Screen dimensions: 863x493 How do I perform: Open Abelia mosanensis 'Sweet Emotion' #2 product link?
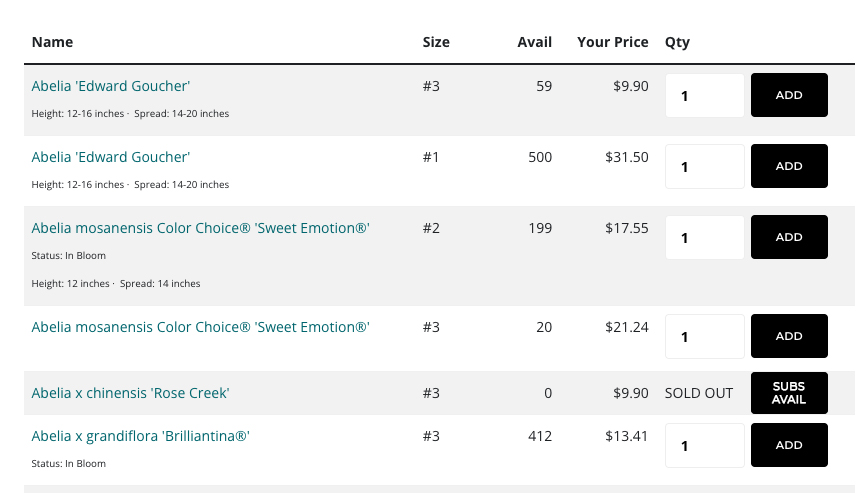click(200, 228)
